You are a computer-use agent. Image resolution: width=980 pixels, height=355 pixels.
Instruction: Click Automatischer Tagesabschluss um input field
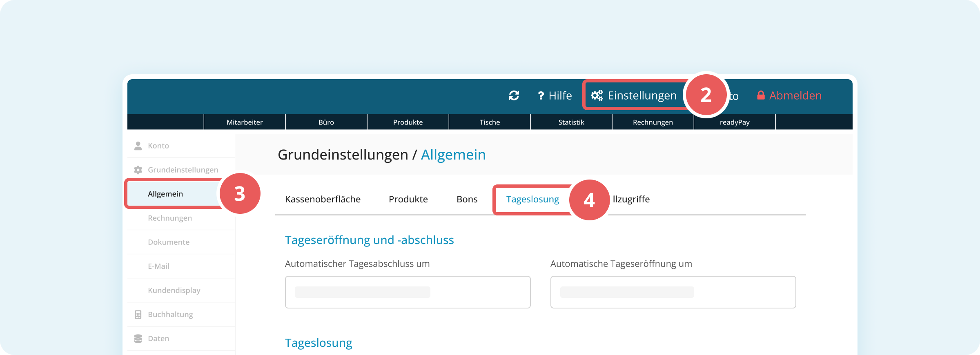point(408,292)
